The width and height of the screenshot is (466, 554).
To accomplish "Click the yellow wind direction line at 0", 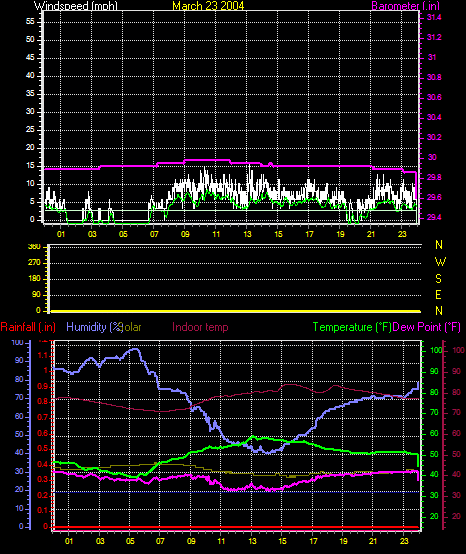I will pyautogui.click(x=236, y=311).
